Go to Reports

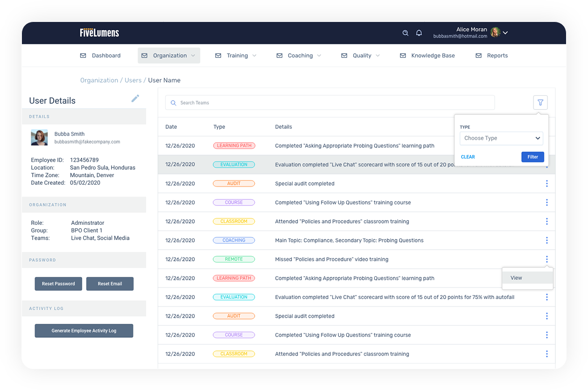pos(497,56)
